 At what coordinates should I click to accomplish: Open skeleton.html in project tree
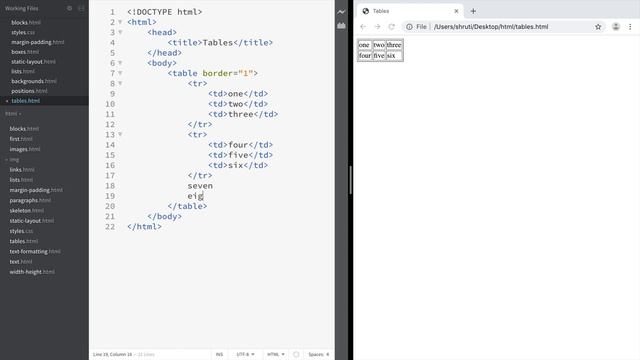(27, 211)
